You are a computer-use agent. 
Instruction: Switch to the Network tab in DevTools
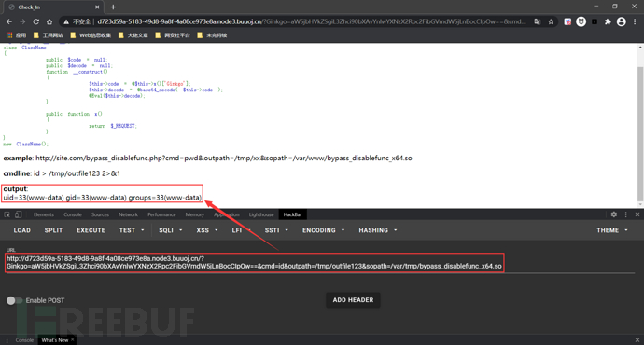128,214
